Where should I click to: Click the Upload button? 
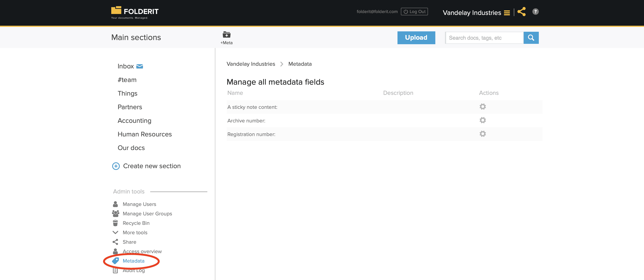(x=416, y=38)
